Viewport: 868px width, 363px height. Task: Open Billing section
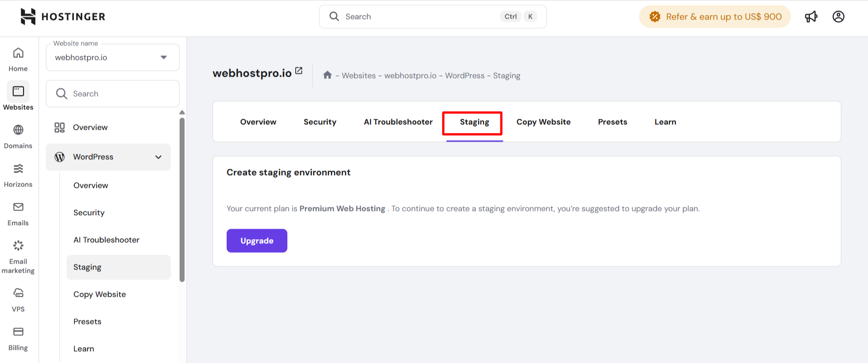pyautogui.click(x=18, y=338)
